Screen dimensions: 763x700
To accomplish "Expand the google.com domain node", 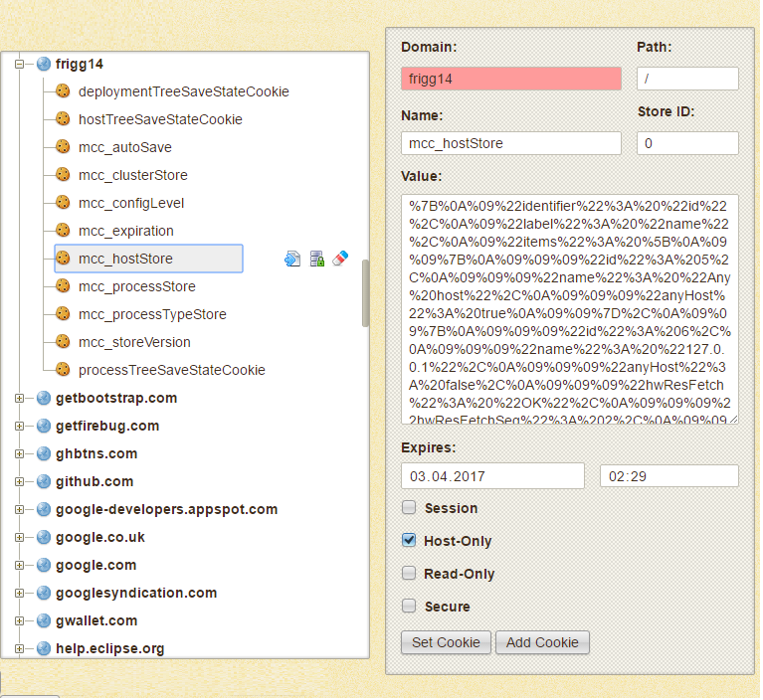I will click(x=19, y=566).
